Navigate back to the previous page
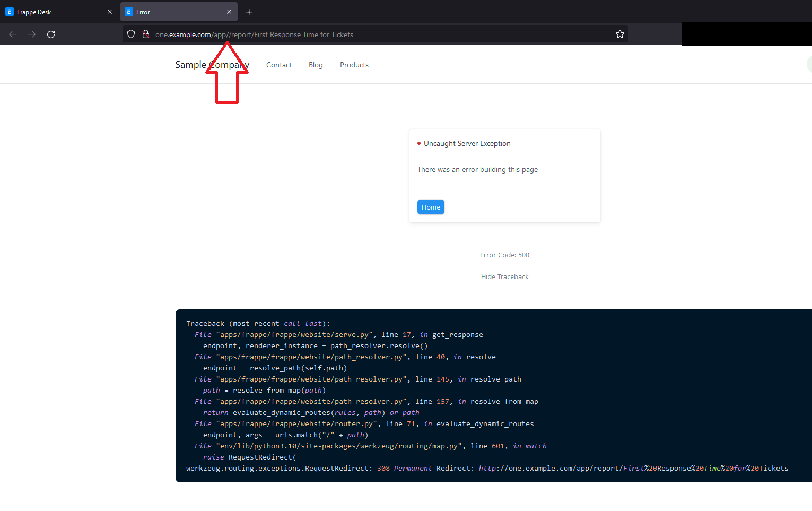 12,34
